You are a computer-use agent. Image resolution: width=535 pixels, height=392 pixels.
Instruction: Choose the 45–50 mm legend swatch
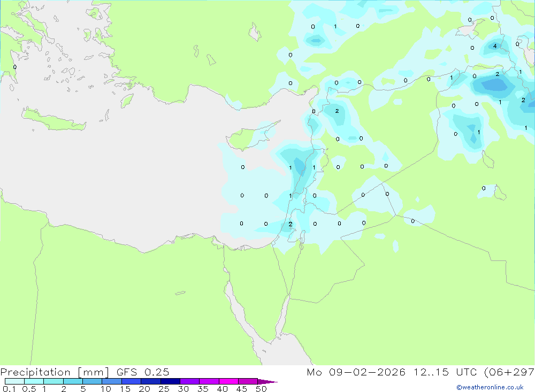pos(248,381)
